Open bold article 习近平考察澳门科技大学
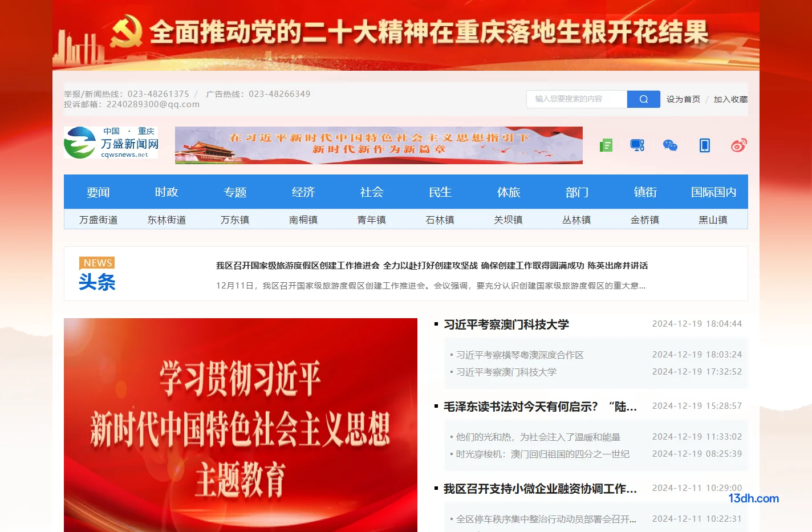This screenshot has height=532, width=812. [x=506, y=324]
